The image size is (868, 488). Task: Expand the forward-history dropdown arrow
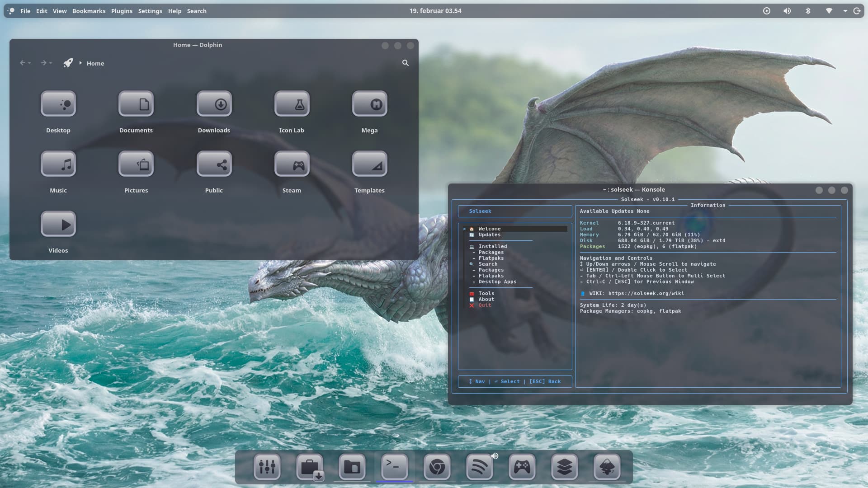click(51, 63)
